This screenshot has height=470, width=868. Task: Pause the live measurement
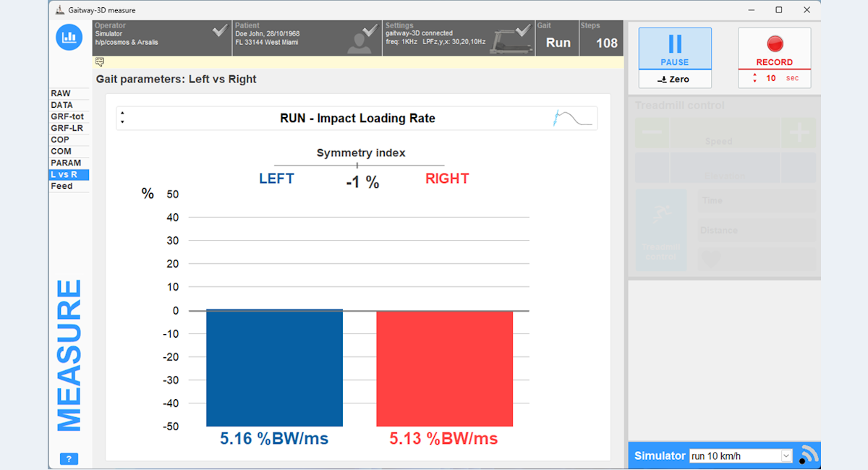[675, 49]
